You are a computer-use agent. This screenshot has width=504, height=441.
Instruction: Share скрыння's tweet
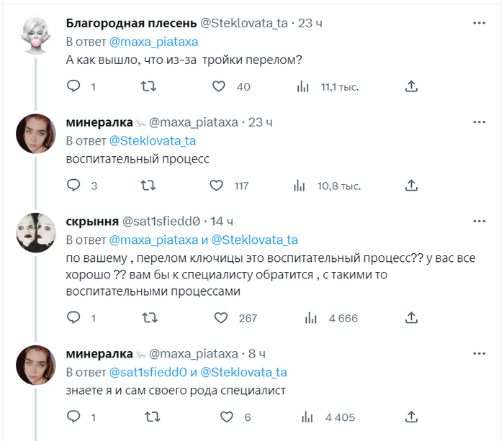click(411, 318)
